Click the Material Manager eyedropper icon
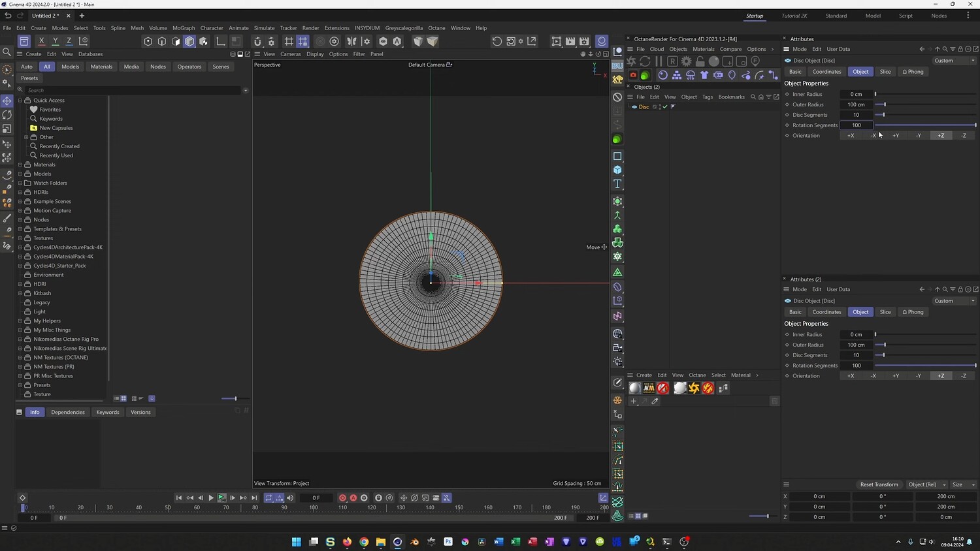Image resolution: width=980 pixels, height=551 pixels. point(655,401)
